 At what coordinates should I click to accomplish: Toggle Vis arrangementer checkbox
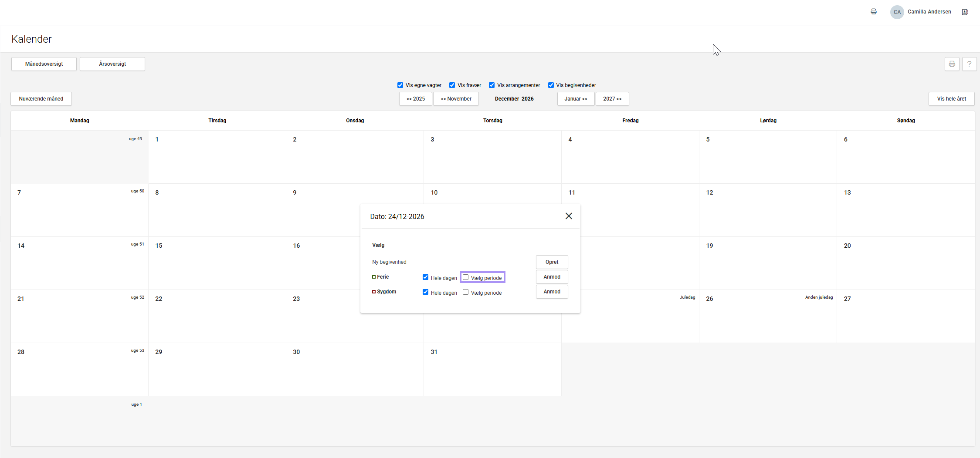tap(492, 85)
